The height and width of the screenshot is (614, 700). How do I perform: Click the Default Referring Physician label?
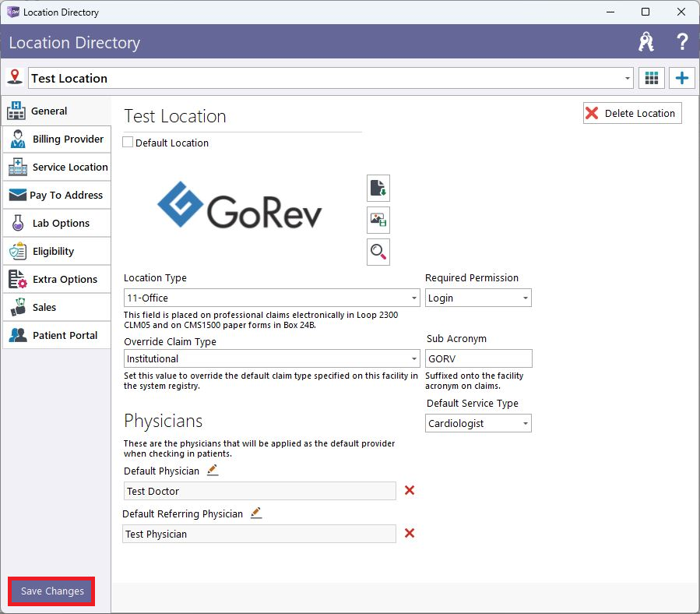click(x=182, y=514)
